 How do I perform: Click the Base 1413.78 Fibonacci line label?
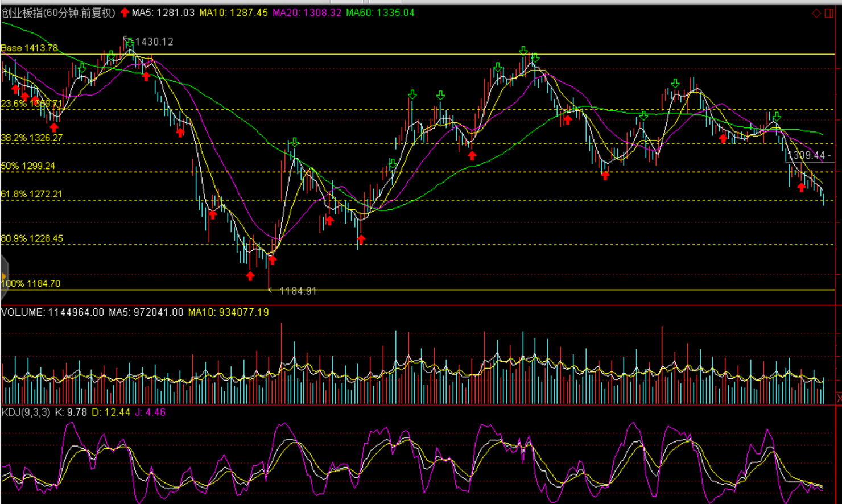(x=30, y=48)
